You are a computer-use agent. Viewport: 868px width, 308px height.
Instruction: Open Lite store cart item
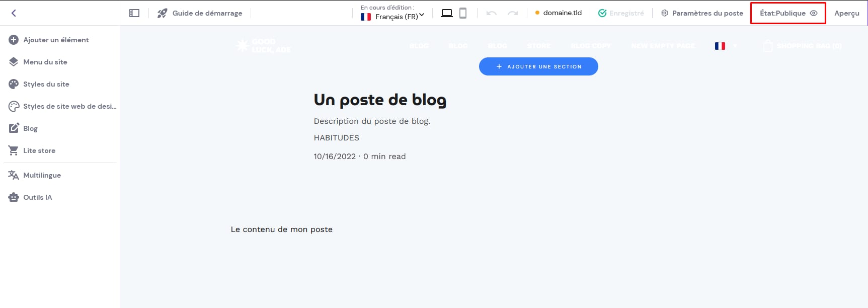(39, 150)
